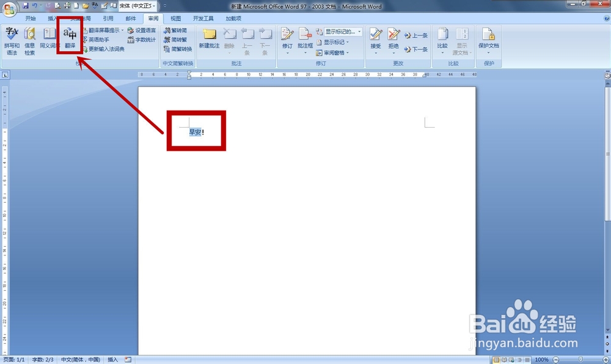Viewport: 611px width, 364px height.
Task: Click the selected text 早安 in document
Action: point(196,133)
